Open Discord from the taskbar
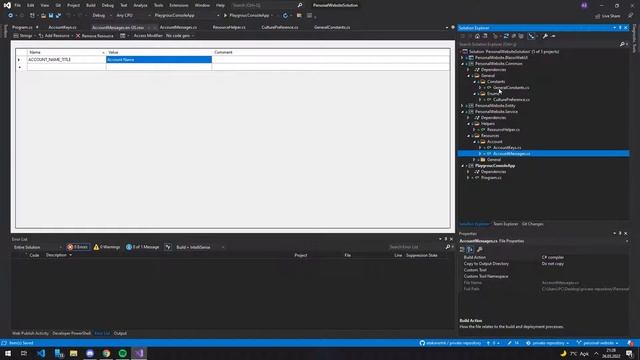This screenshot has width=640, height=360. coord(90,353)
